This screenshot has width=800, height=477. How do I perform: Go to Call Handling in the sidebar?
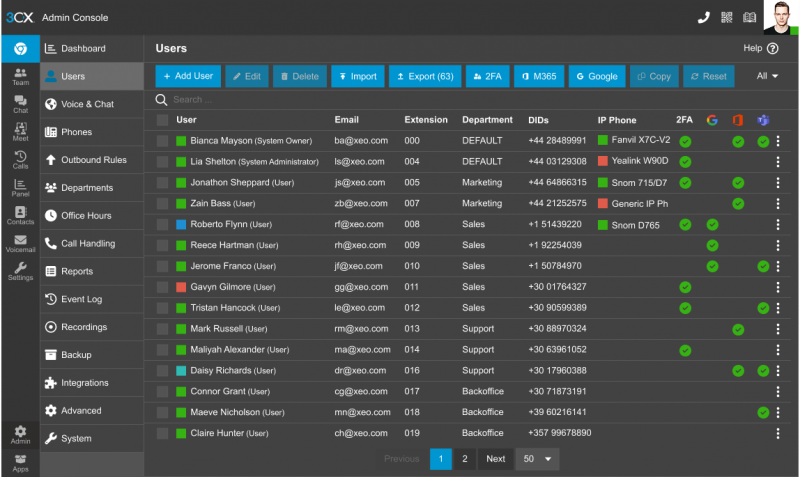pos(88,243)
